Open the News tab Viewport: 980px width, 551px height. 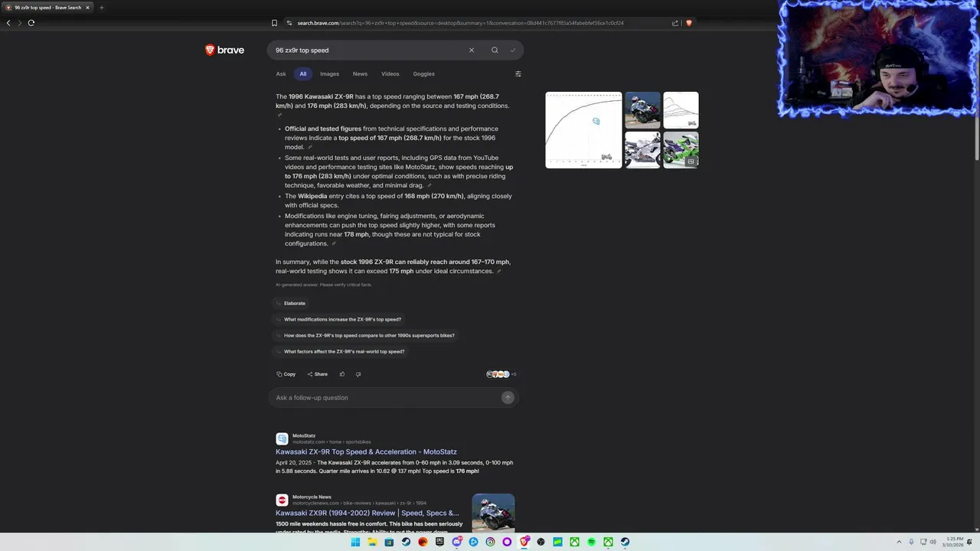pyautogui.click(x=360, y=74)
